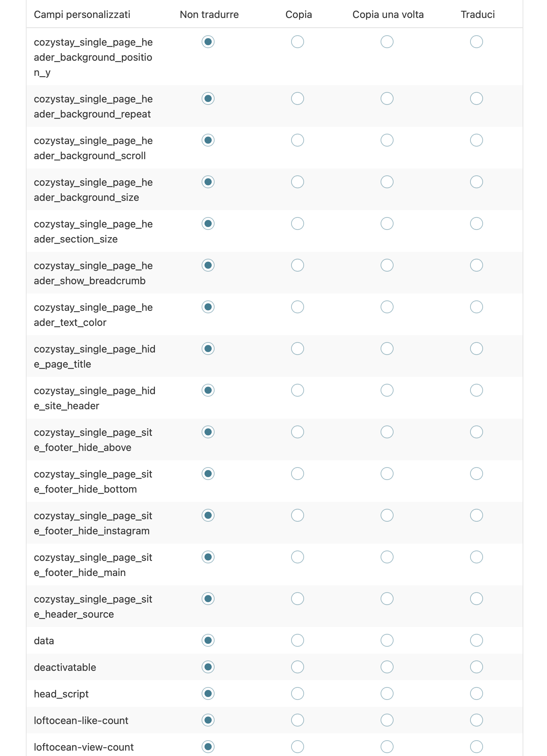Select Non tradurre for cozystay_single_page_hide_page_title

point(208,349)
